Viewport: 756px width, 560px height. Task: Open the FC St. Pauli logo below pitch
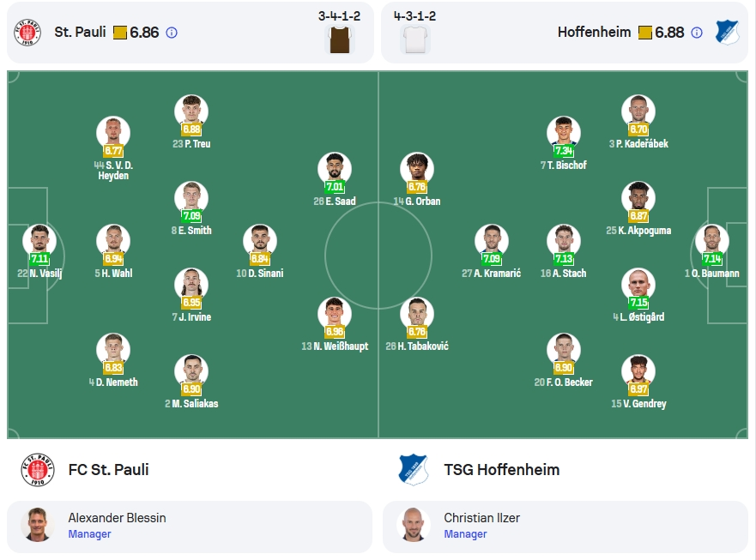(38, 470)
